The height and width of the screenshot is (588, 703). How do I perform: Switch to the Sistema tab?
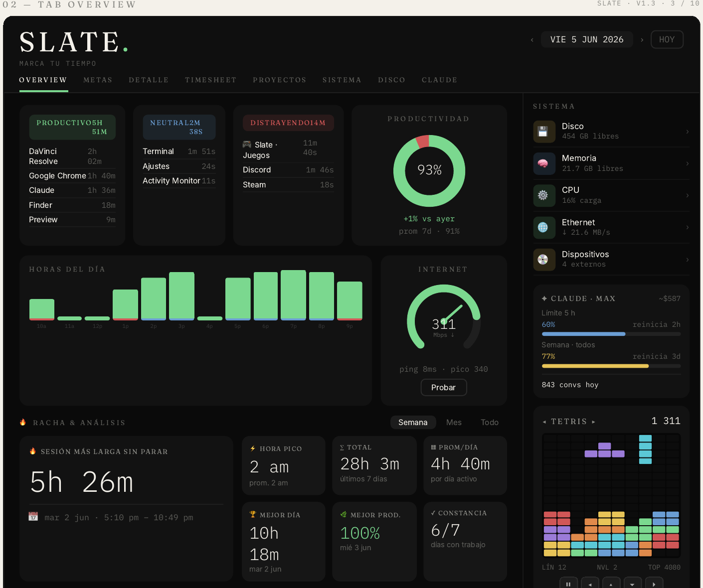pos(342,80)
